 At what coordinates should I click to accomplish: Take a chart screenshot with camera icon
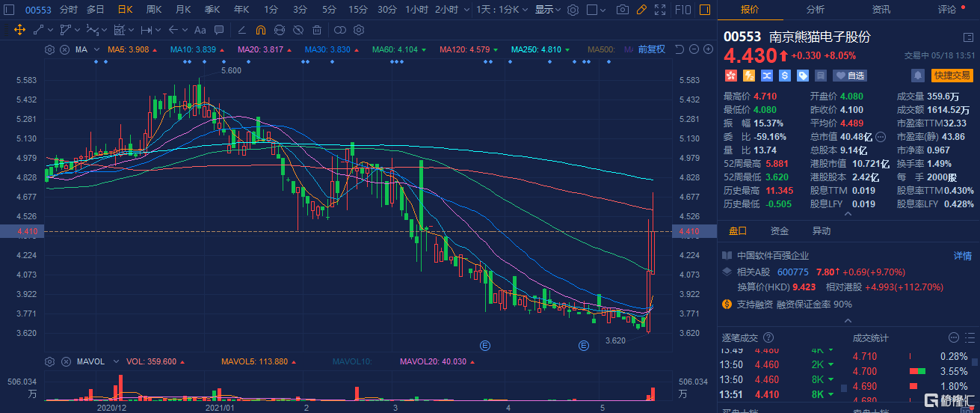622,10
